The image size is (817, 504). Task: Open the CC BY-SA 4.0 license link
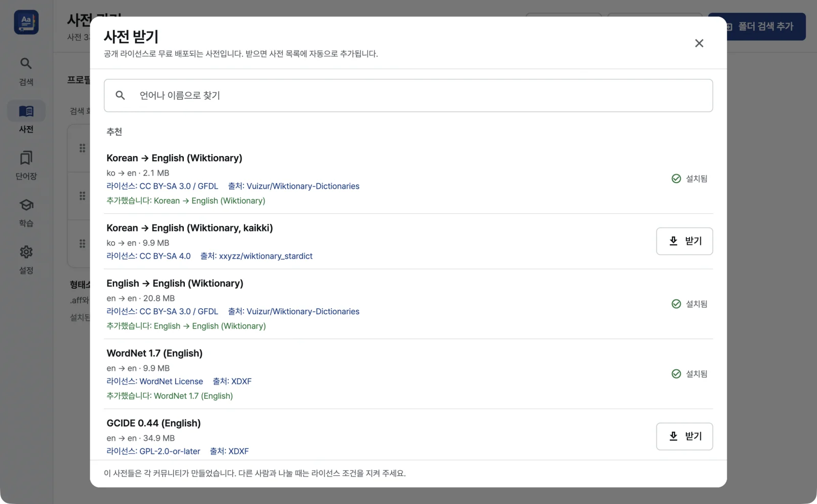click(x=149, y=256)
